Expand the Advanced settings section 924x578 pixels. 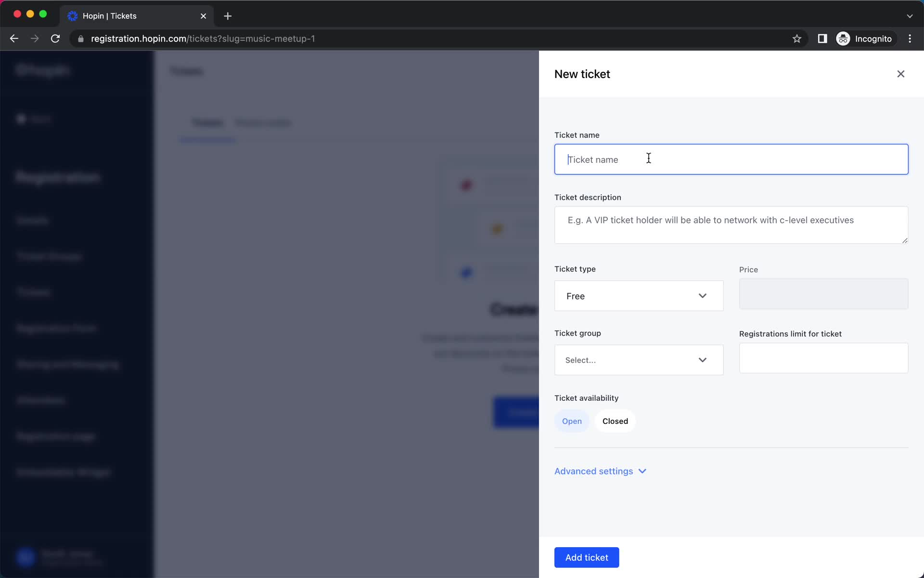click(x=599, y=471)
